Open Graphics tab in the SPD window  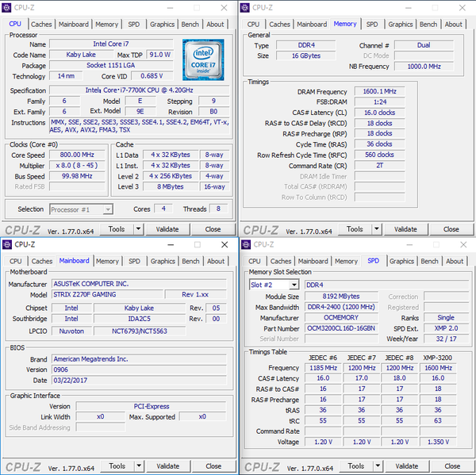[x=401, y=261]
